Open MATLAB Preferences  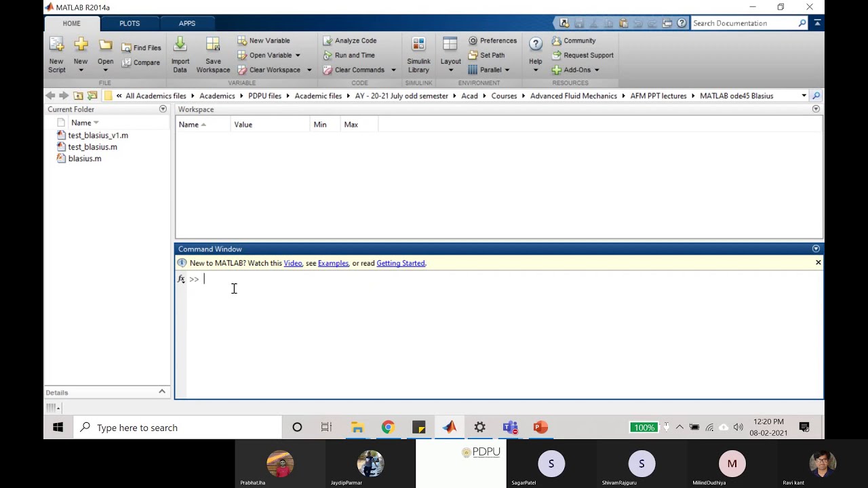493,41
